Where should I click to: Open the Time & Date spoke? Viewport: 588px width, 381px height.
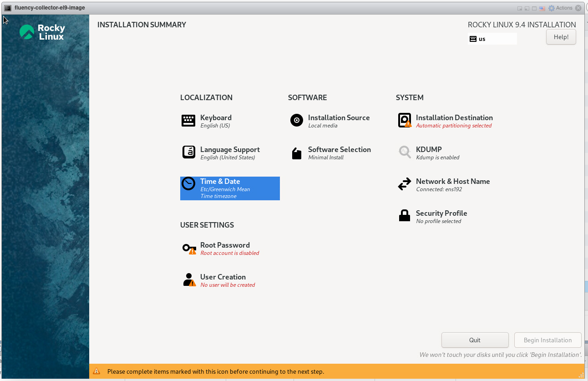[x=230, y=188]
